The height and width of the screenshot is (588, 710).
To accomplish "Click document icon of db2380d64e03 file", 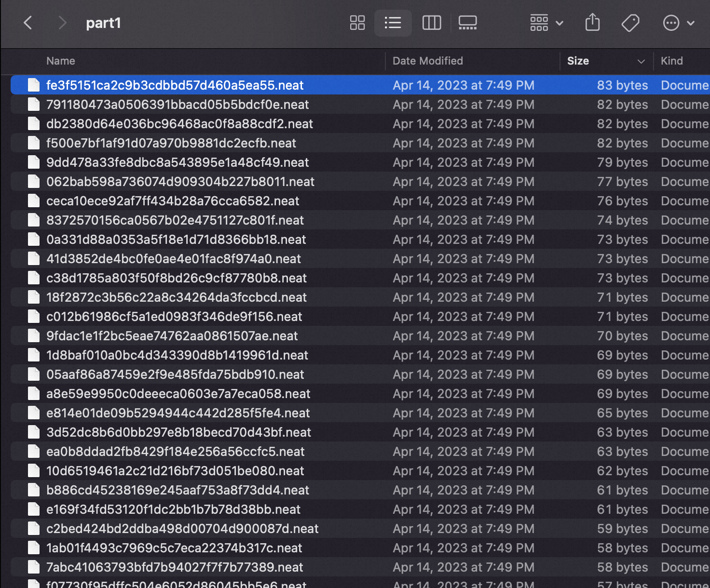I will [x=34, y=123].
